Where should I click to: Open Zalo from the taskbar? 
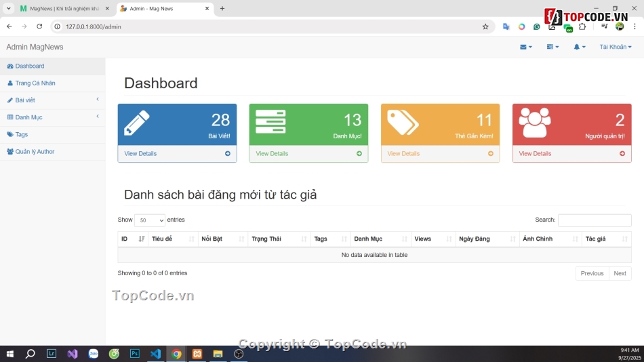tap(94, 354)
